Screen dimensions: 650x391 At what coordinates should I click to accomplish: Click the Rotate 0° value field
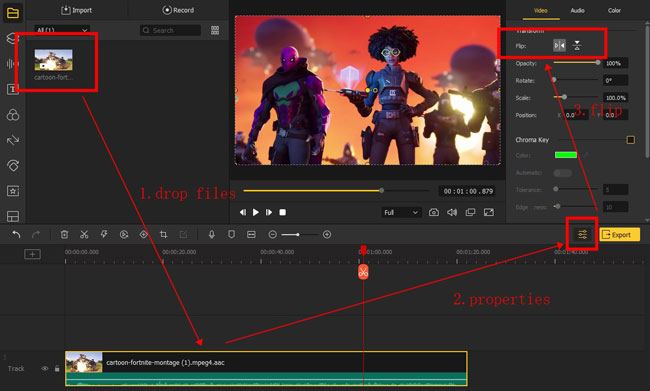click(x=615, y=80)
